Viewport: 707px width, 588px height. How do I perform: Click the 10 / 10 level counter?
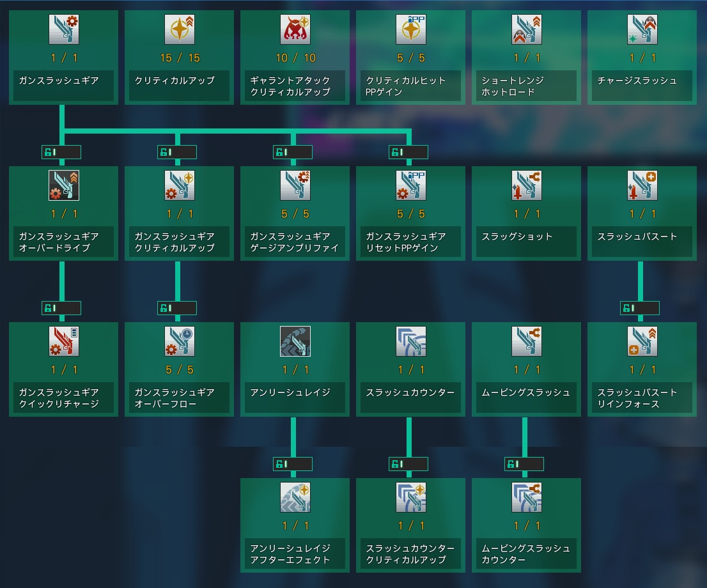295,58
